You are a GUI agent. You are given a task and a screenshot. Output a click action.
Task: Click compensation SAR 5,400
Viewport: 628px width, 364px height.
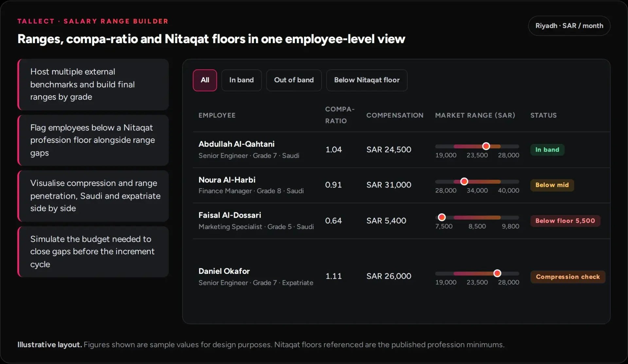(x=386, y=221)
